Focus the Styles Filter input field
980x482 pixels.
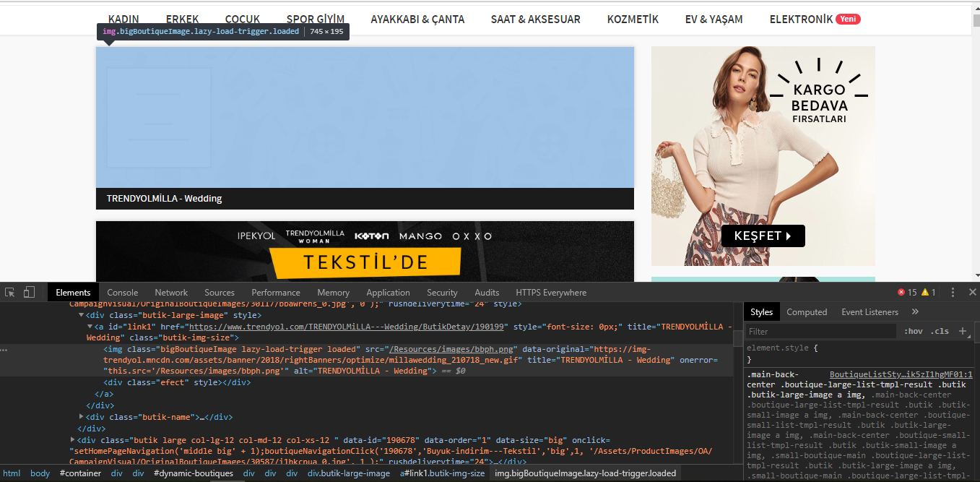(x=821, y=331)
